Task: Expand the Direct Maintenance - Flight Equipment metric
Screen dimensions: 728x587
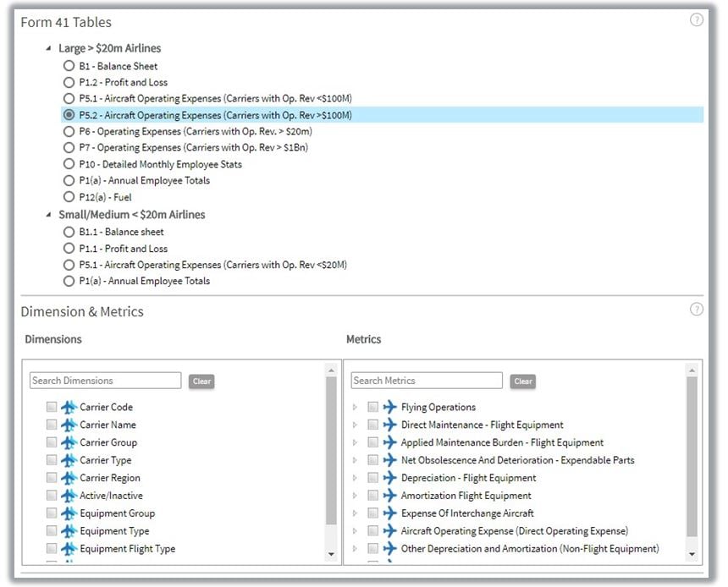Action: click(356, 425)
